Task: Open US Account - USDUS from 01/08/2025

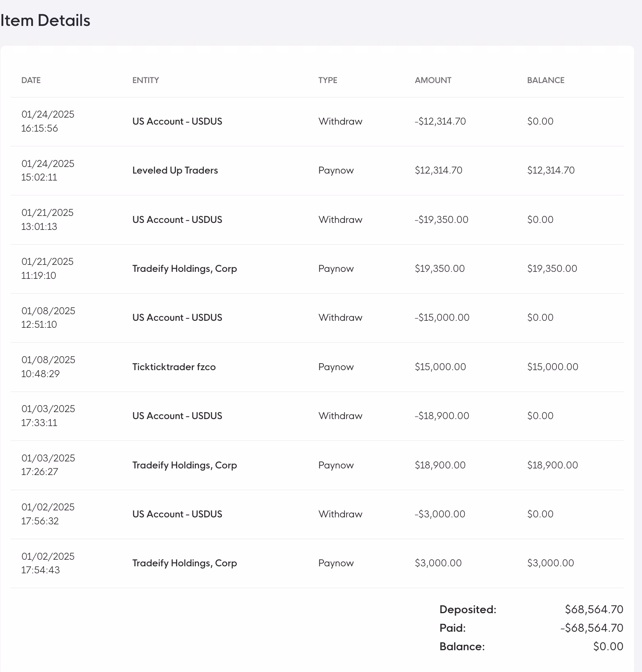Action: click(177, 317)
